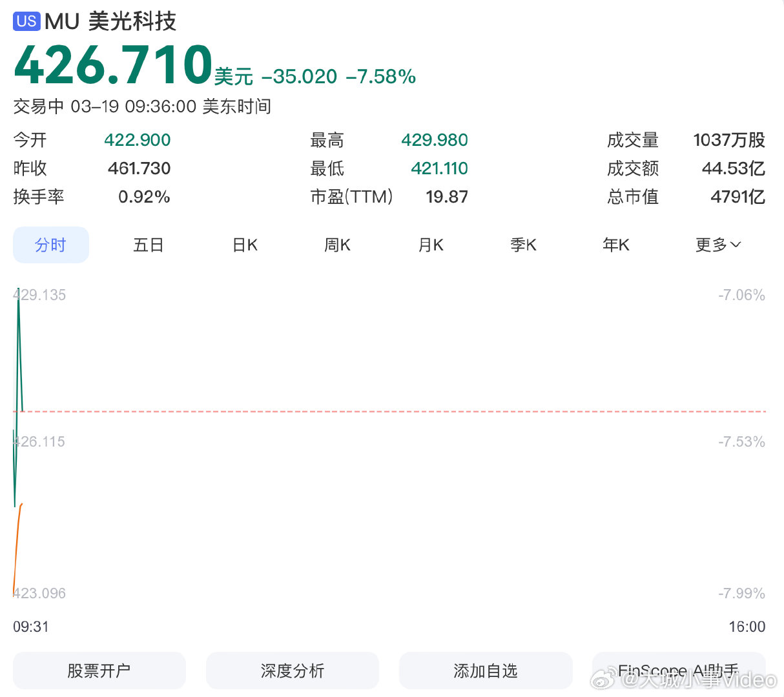Click the green intraday price line
The width and height of the screenshot is (784, 697).
(x=17, y=355)
